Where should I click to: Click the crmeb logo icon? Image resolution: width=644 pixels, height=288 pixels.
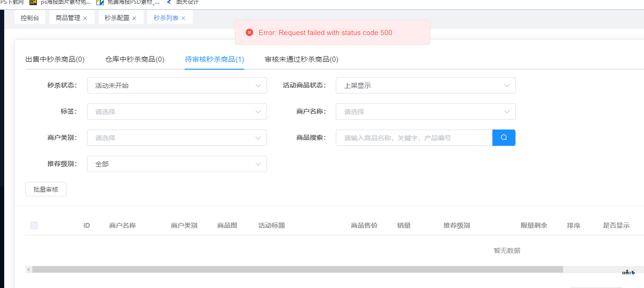point(628,272)
